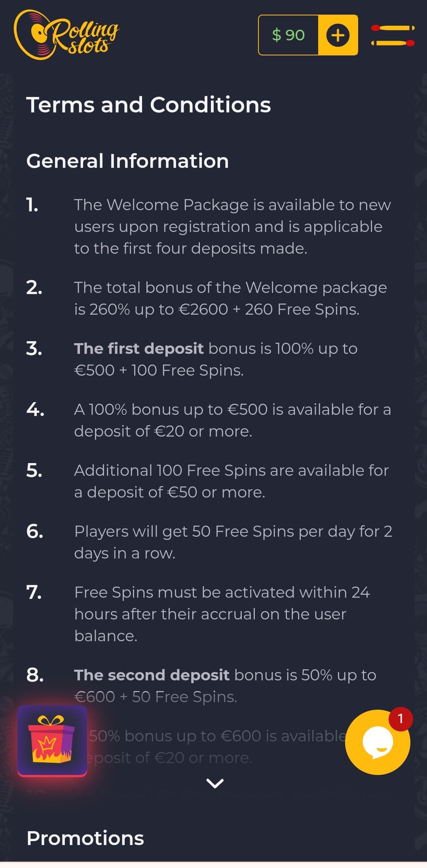
Task: Click the red chat notification badge
Action: point(400,718)
